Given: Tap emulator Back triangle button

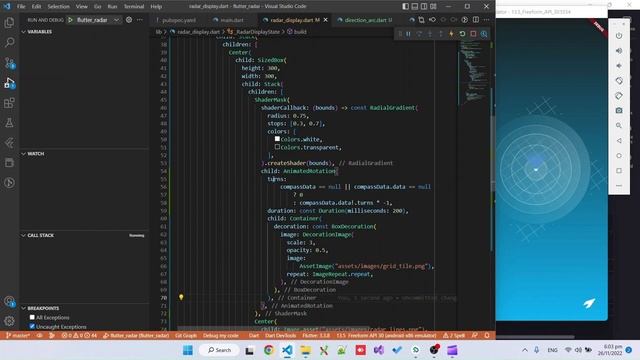Looking at the screenshot, I should (x=619, y=141).
